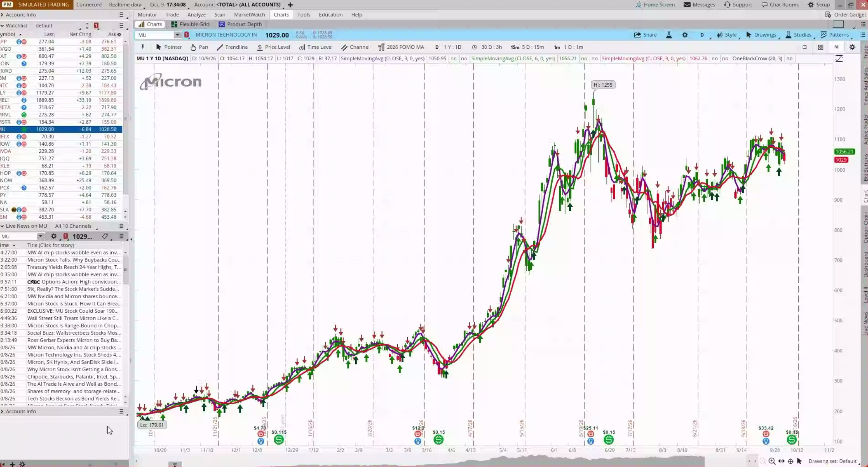
Task: Open 'EXCLUSIVE: MU Stock Could Soar' story
Action: tap(73, 311)
